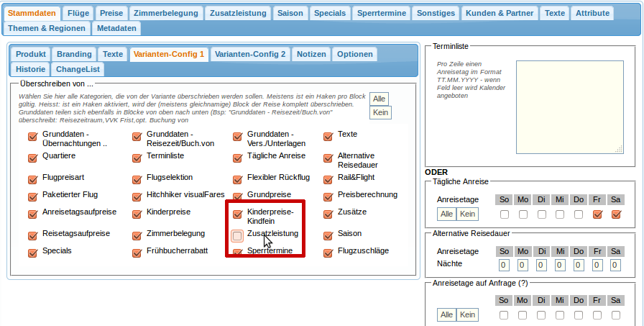
Task: Open the Varianten-Config 2 tab
Action: (250, 54)
